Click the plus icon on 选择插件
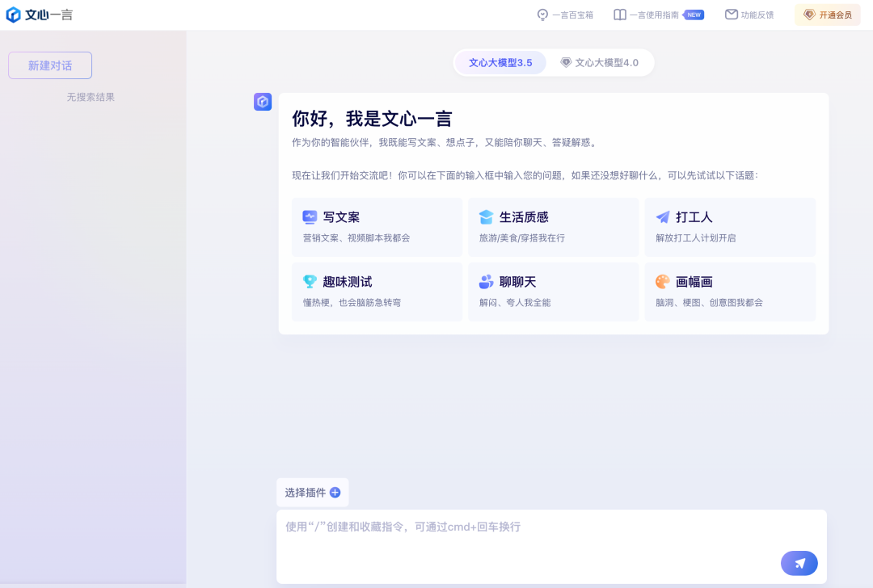 [335, 493]
